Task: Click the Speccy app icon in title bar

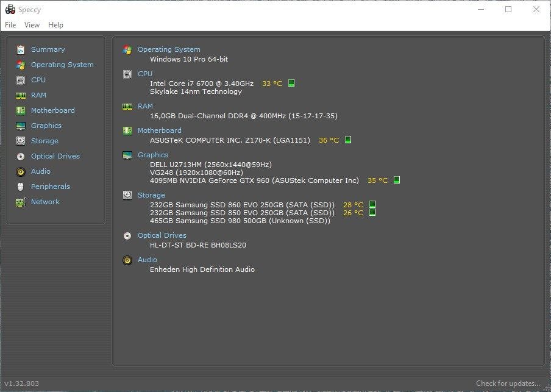Action: [x=10, y=10]
